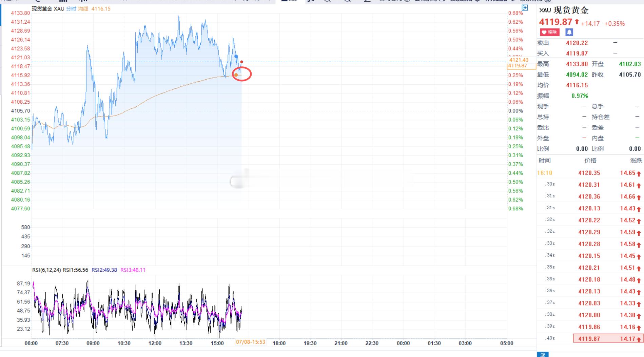Click the 4121.43 crosshair price tag
This screenshot has height=357, width=644.
point(519,60)
